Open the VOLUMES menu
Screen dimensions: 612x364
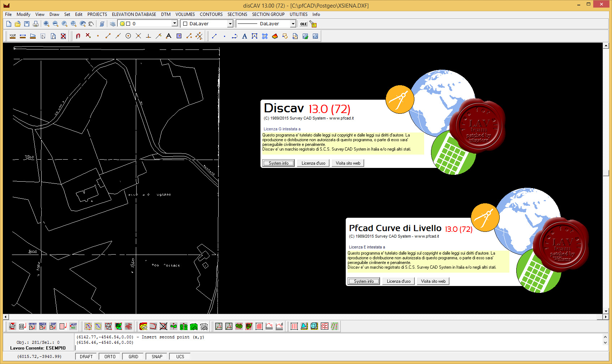coord(185,14)
